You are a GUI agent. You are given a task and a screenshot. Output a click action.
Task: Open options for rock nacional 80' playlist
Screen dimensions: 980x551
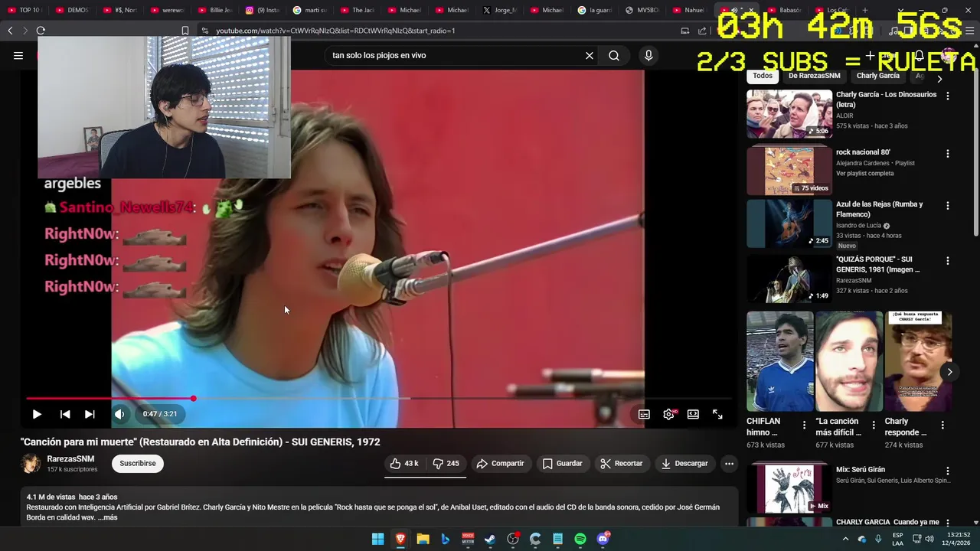[948, 153]
